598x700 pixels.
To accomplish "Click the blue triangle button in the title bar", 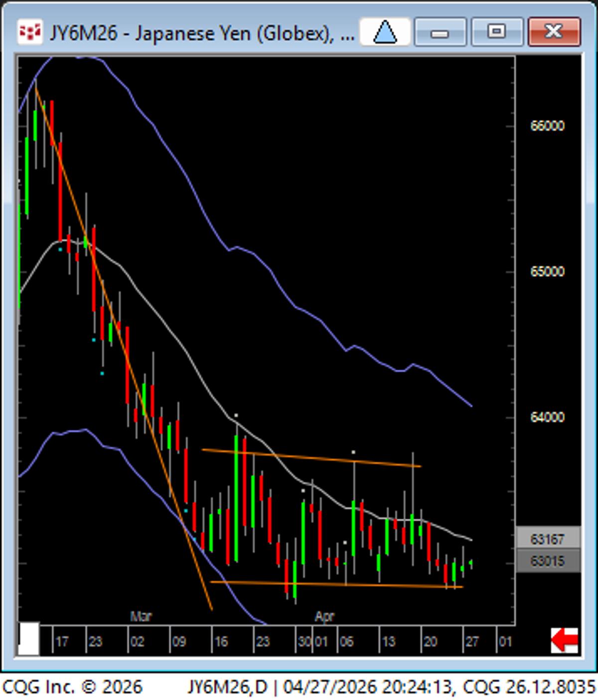I will coord(385,32).
